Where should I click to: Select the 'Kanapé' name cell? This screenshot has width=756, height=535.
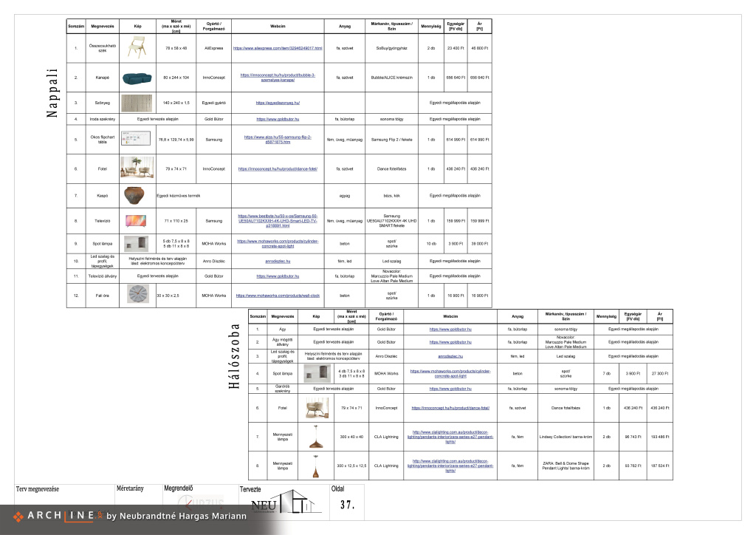103,78
